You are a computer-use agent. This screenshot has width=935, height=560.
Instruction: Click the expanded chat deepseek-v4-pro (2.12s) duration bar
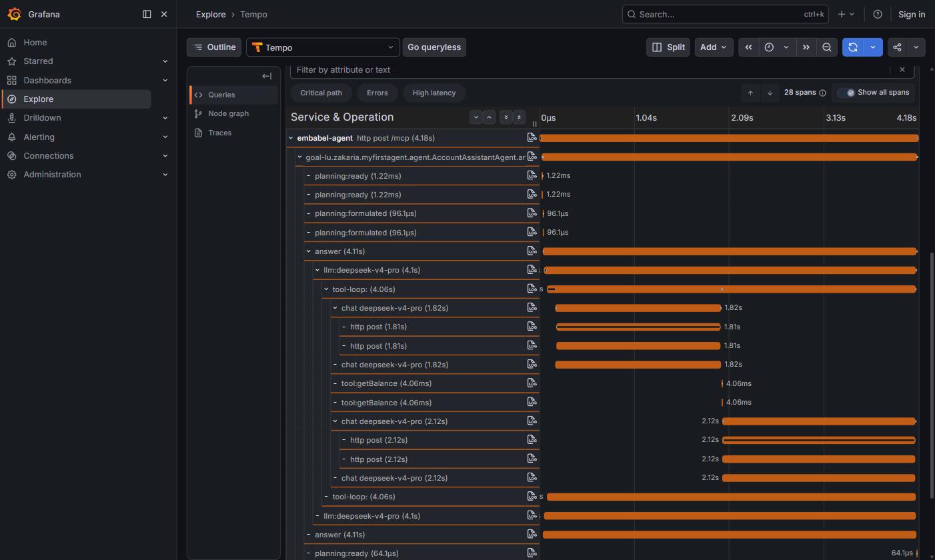[x=819, y=421]
